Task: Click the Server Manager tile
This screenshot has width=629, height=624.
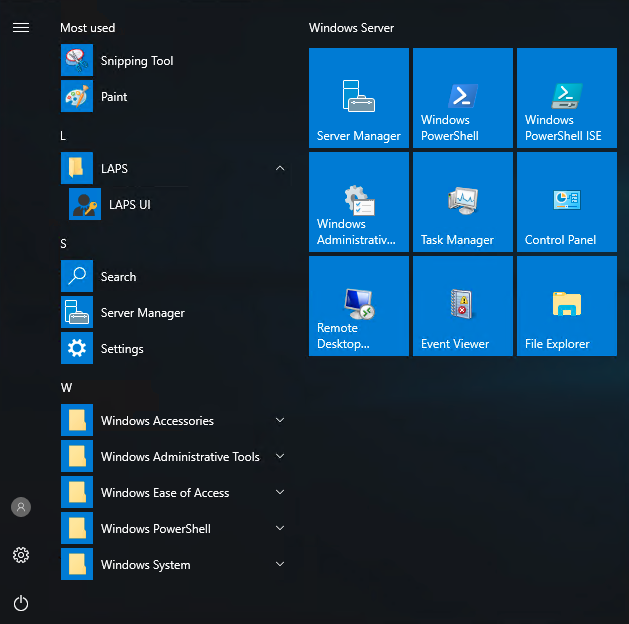Action: [359, 98]
